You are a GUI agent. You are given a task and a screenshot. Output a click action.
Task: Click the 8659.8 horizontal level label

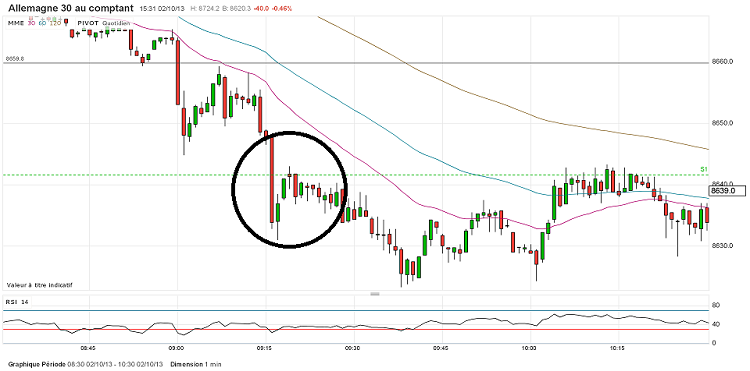point(15,59)
